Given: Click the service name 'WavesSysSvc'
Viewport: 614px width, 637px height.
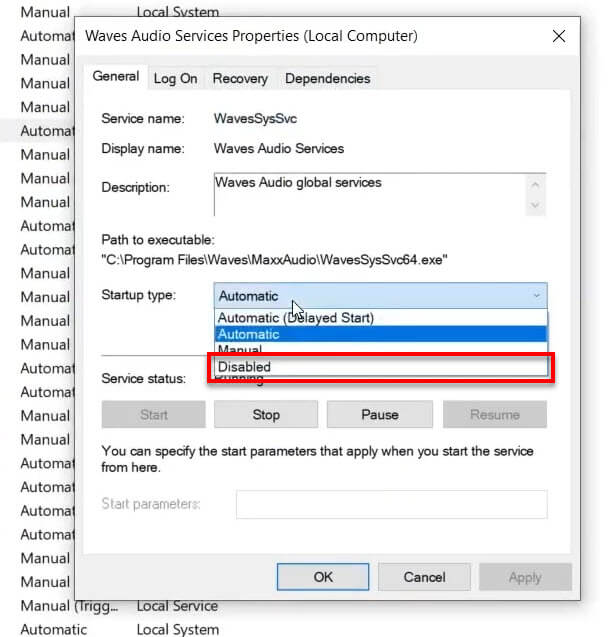Looking at the screenshot, I should coord(255,119).
